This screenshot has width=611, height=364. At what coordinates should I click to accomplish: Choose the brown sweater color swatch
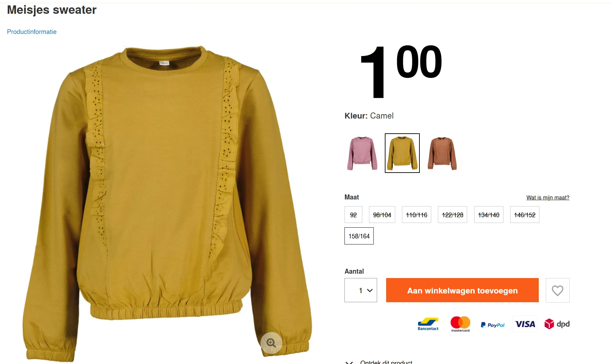[x=442, y=153]
